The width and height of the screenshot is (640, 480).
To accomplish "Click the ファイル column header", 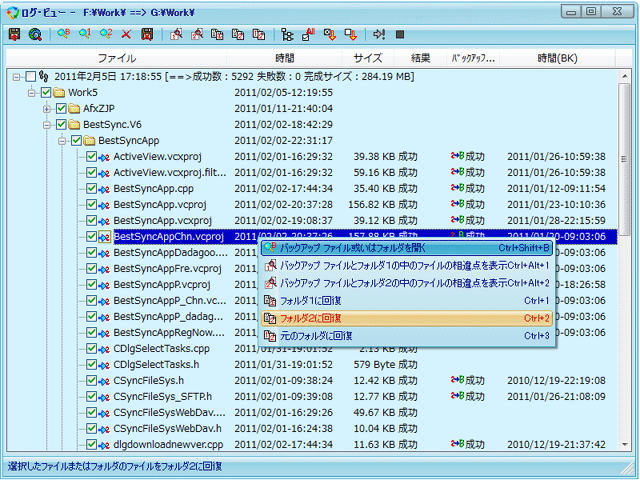I will 117,58.
